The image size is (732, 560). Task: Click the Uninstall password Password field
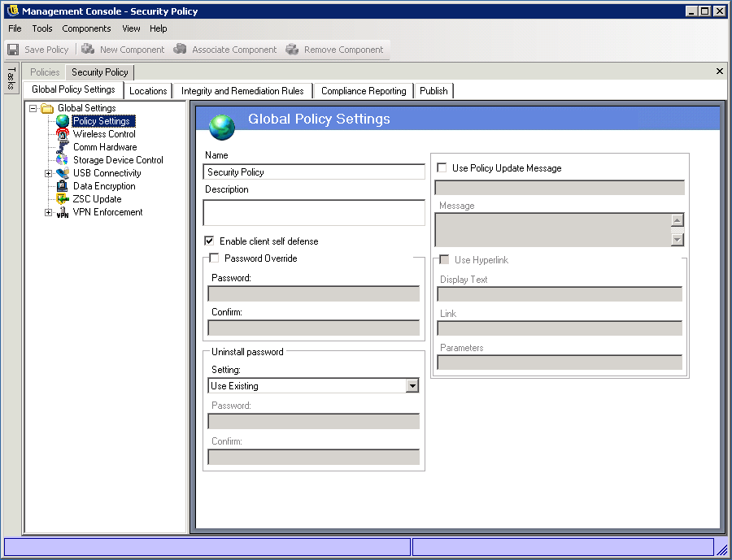tap(313, 421)
